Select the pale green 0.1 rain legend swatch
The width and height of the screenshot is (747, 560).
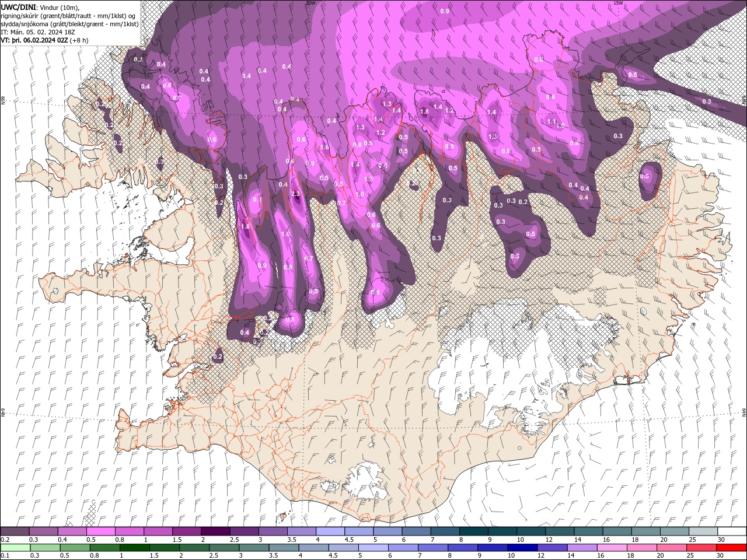tap(15, 548)
